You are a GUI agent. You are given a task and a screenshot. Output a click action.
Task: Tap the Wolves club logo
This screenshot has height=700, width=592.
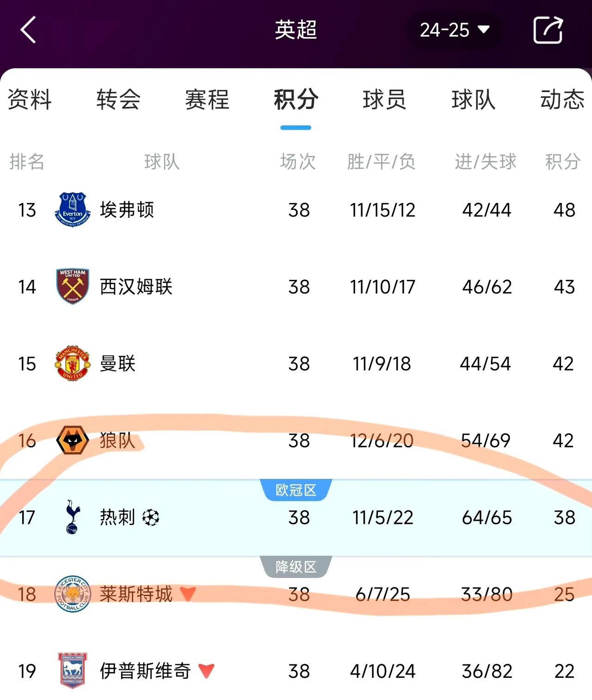pyautogui.click(x=73, y=440)
